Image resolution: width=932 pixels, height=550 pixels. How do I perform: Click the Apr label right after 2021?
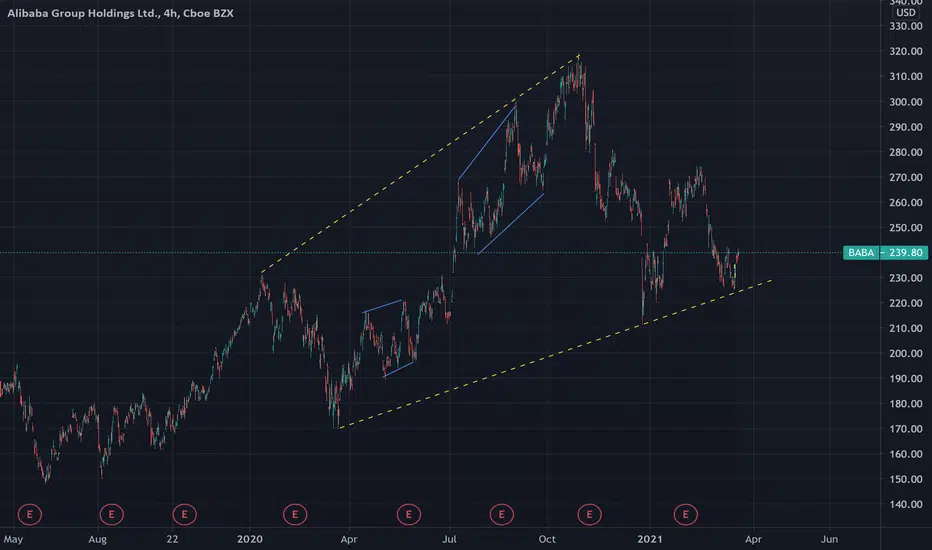tap(753, 539)
